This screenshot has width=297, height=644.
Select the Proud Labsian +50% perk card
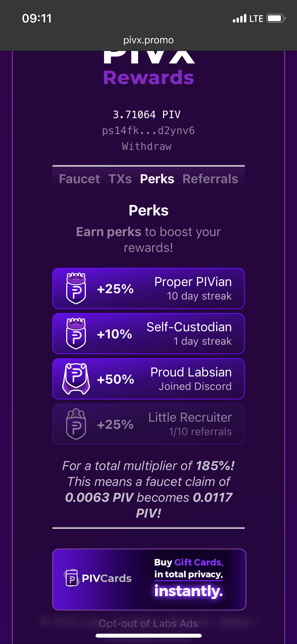click(148, 379)
